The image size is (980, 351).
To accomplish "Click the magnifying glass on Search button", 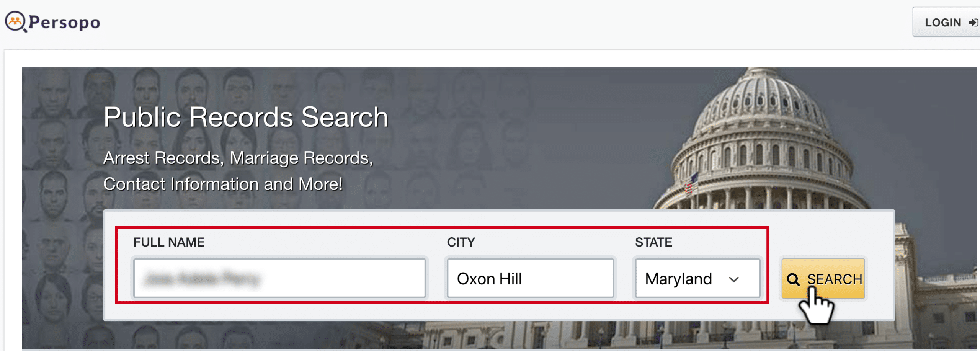I will pyautogui.click(x=793, y=279).
